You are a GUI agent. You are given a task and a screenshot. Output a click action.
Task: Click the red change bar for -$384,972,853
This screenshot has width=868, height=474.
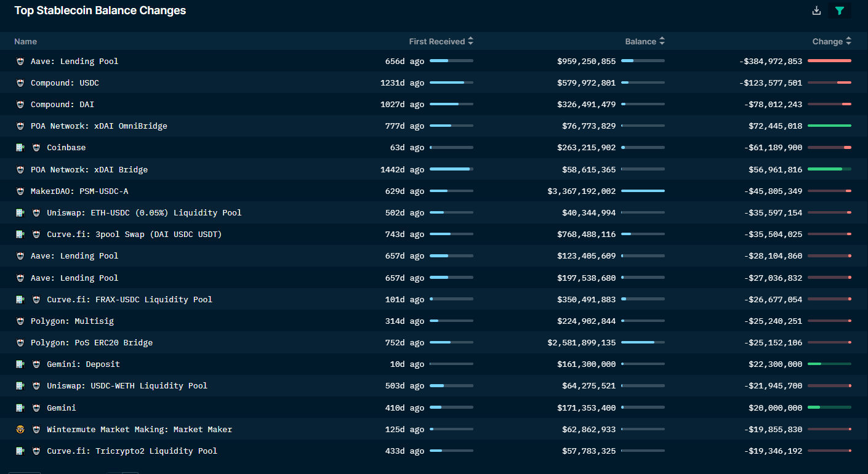pyautogui.click(x=829, y=61)
